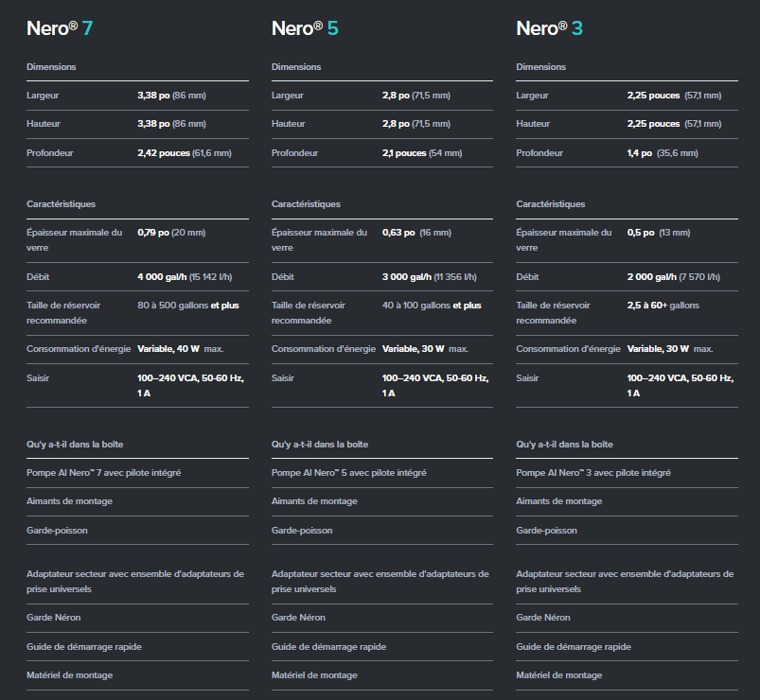Click the flow rate 2 000 gal/h (7 570 l/h)

click(674, 277)
